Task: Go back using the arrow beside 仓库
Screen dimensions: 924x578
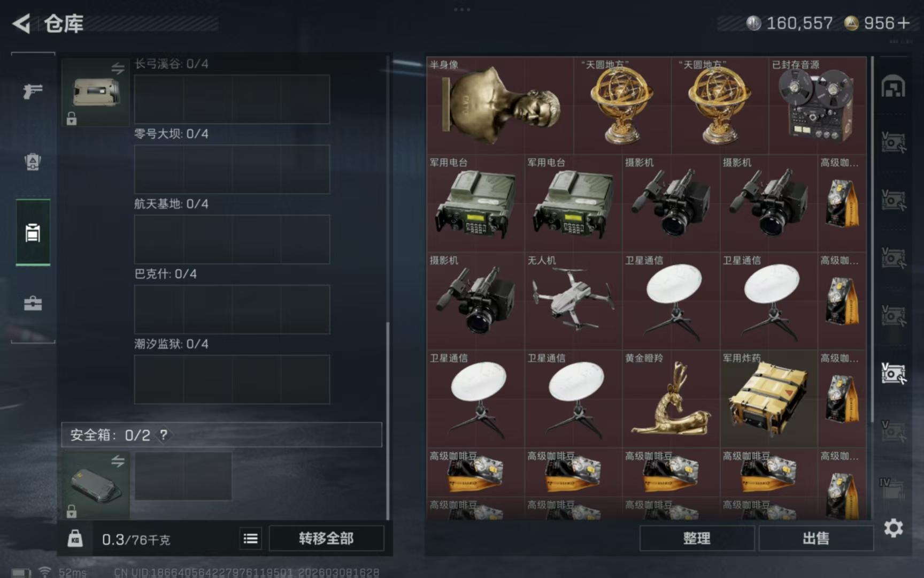Action: (22, 24)
